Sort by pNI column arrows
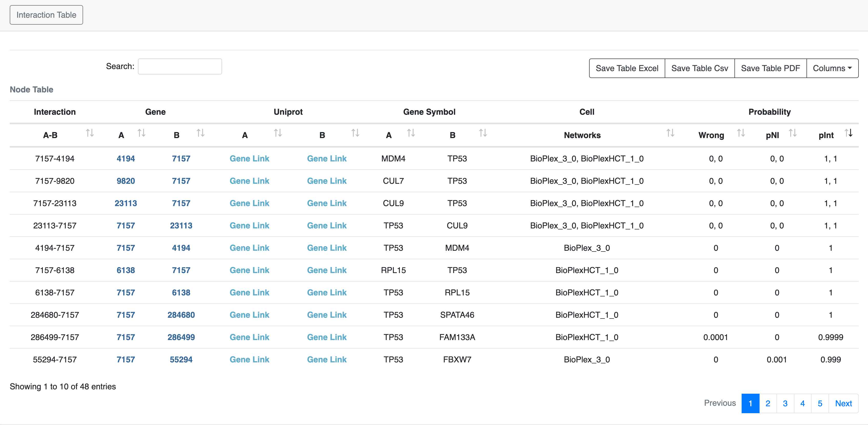This screenshot has height=425, width=868. coord(793,133)
